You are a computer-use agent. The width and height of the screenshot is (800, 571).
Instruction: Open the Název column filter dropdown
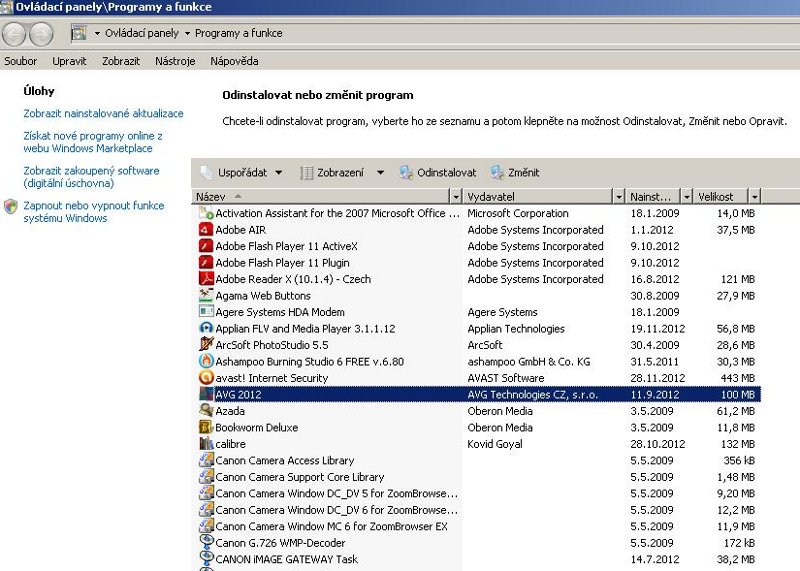pos(456,197)
